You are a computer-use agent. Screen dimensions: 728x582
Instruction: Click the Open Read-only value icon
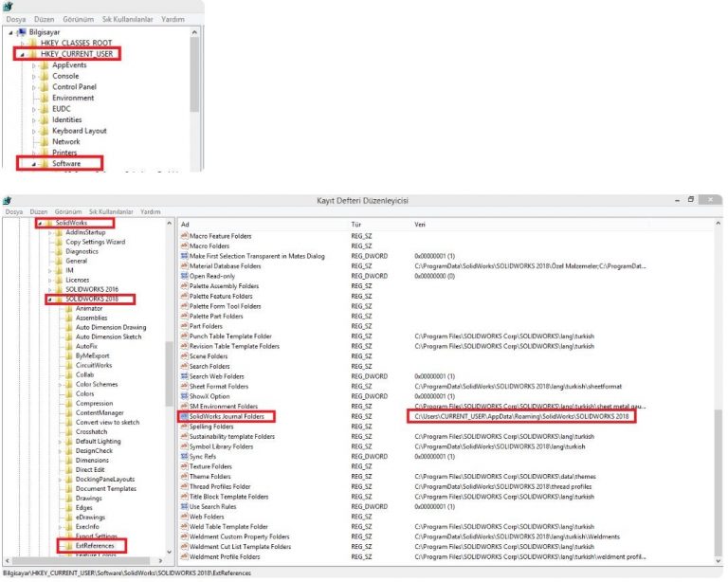[x=184, y=276]
